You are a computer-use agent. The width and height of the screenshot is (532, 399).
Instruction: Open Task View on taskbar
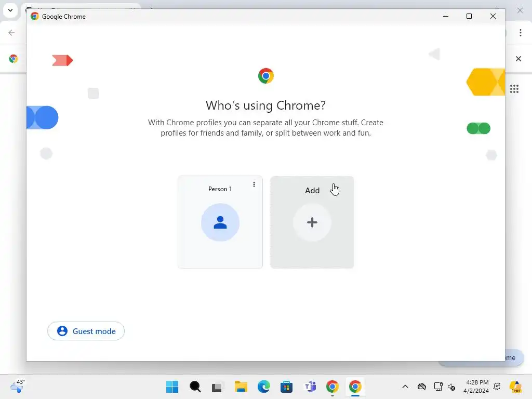pos(218,387)
